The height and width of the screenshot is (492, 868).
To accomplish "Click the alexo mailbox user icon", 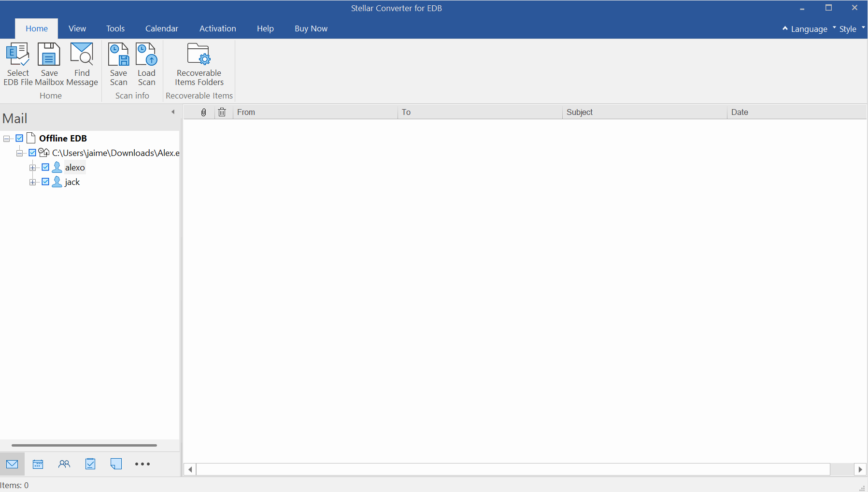I will click(x=57, y=167).
